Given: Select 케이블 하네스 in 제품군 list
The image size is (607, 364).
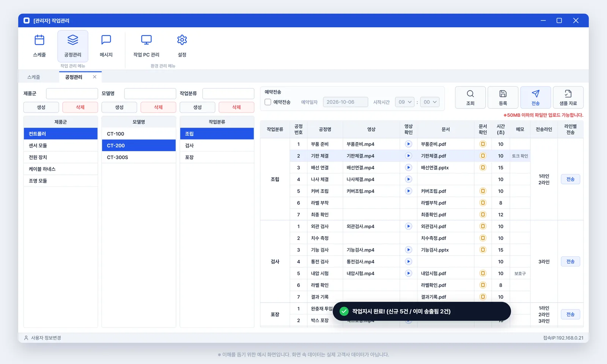Looking at the screenshot, I should (x=61, y=169).
